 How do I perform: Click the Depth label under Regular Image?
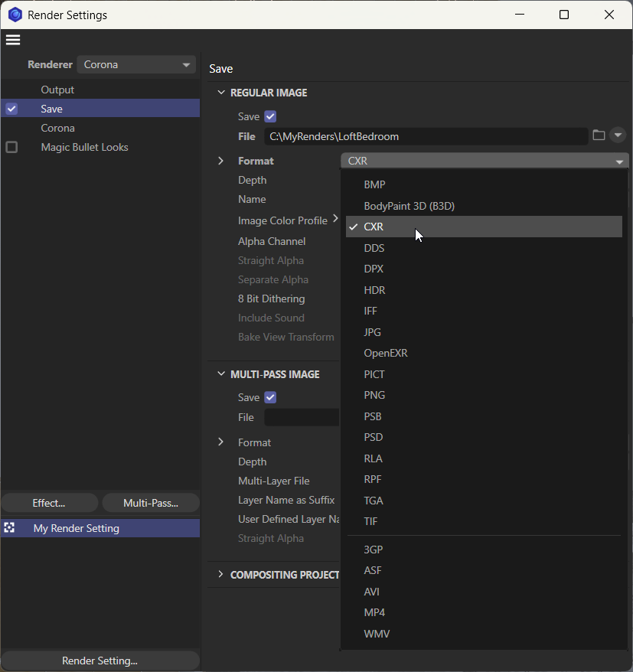click(x=252, y=180)
